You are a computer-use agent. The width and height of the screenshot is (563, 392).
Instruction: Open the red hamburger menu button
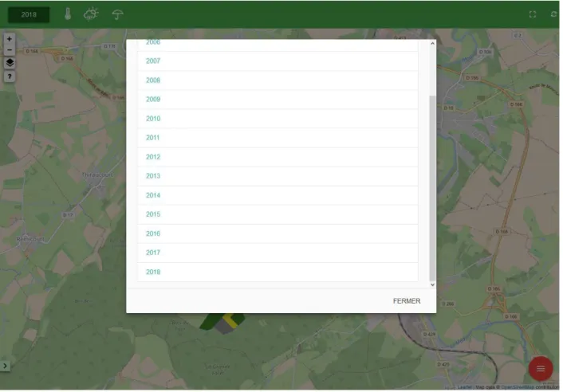click(x=541, y=369)
